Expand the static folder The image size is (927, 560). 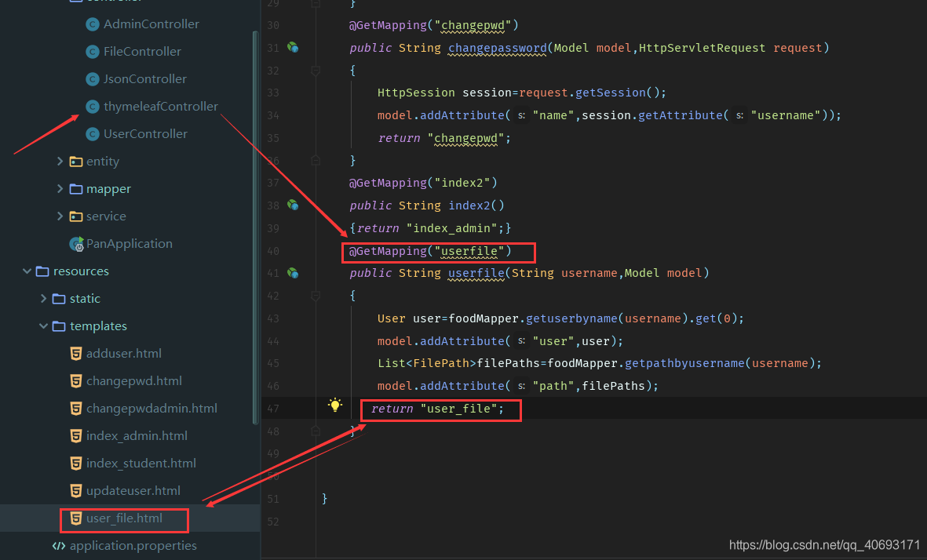tap(43, 299)
